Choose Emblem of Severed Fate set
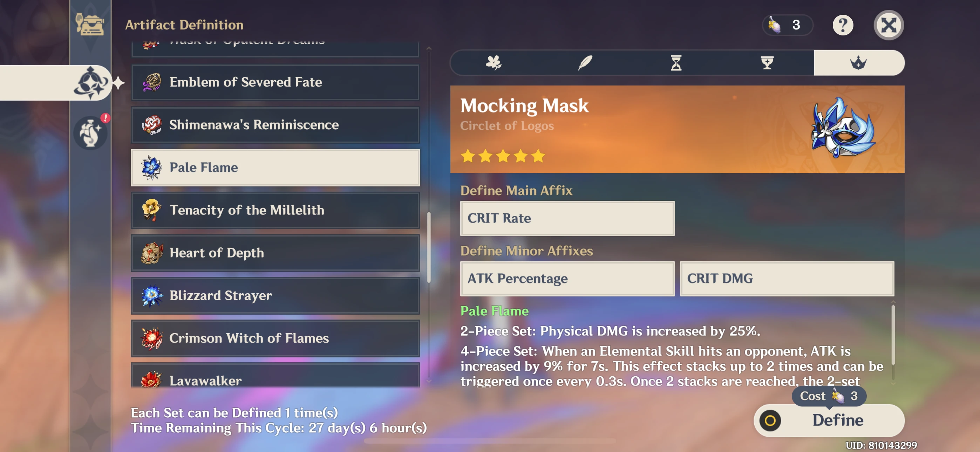This screenshot has height=452, width=980. tap(275, 82)
